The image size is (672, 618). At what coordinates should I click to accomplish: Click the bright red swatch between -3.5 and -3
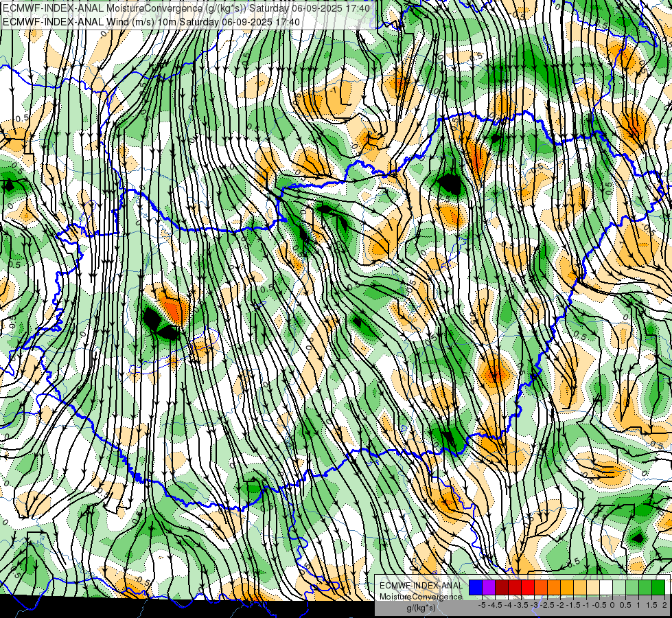[528, 587]
